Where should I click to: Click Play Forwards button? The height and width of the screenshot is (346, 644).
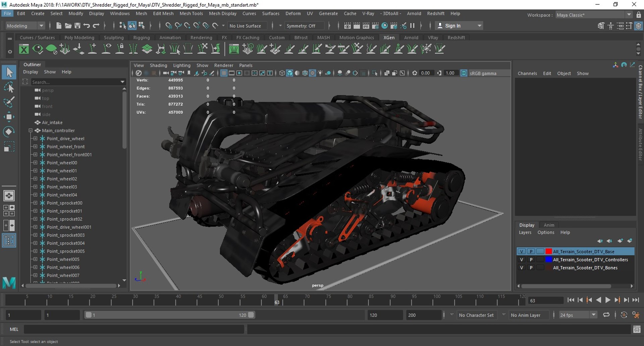608,300
